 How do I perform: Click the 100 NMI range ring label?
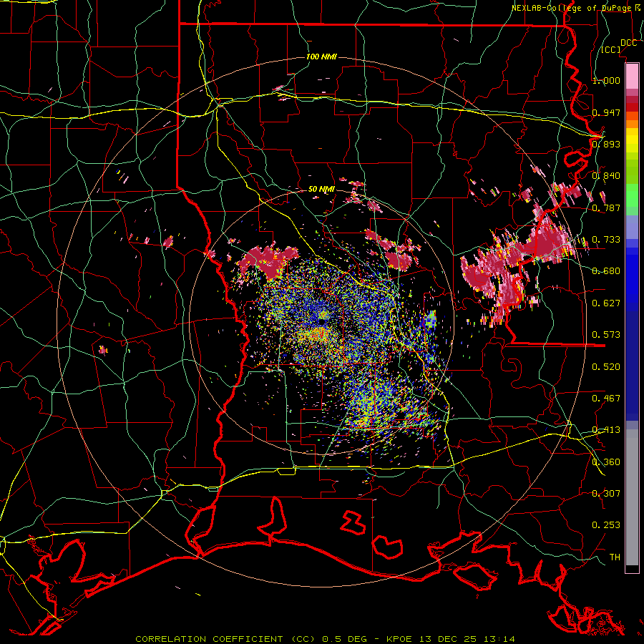click(321, 57)
